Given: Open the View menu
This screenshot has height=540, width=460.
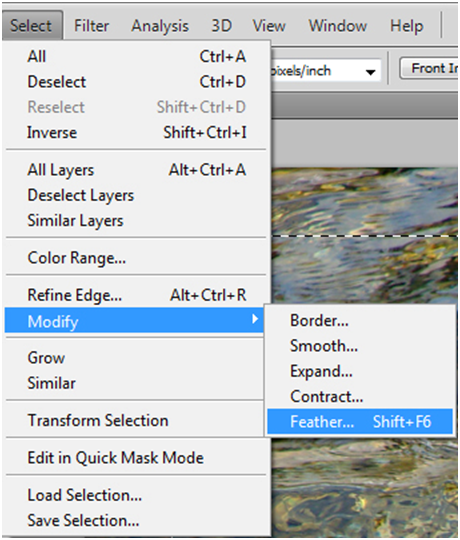Looking at the screenshot, I should pyautogui.click(x=269, y=25).
